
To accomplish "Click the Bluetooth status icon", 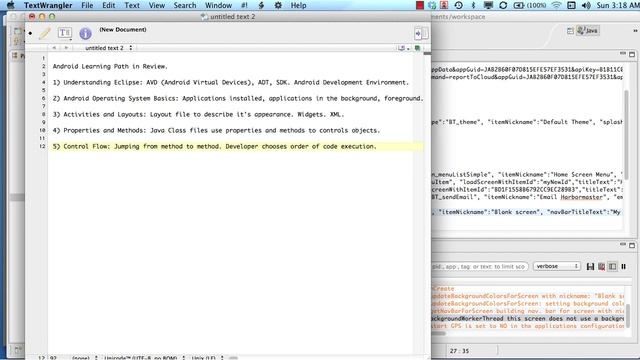I will [x=473, y=5].
